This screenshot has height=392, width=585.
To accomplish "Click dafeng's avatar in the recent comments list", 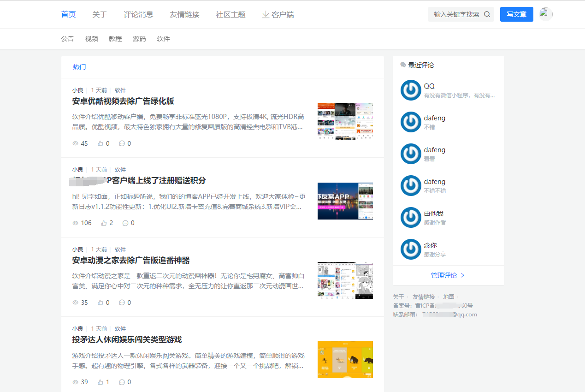I will (410, 122).
